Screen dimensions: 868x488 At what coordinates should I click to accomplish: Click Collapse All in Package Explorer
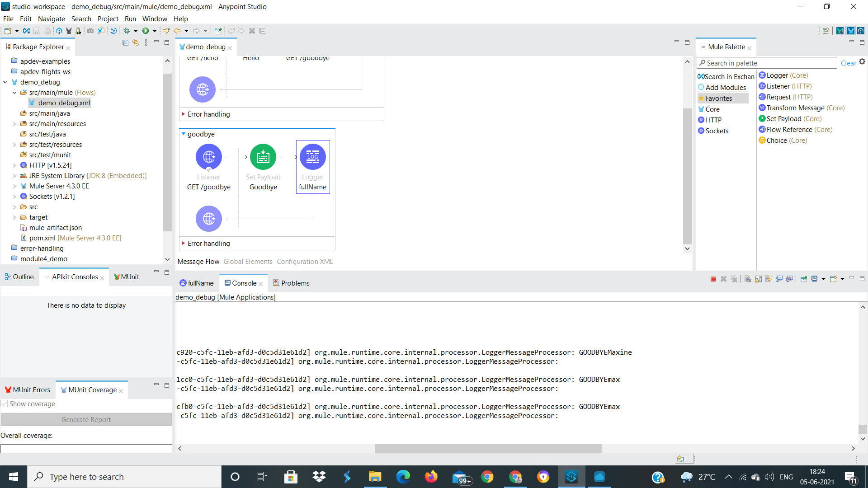125,42
